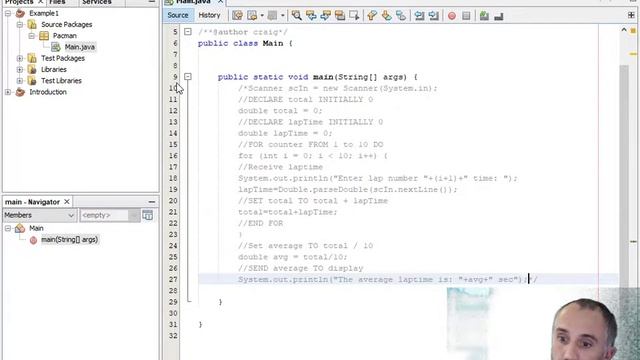Select the Main.java editor tab

[x=193, y=2]
